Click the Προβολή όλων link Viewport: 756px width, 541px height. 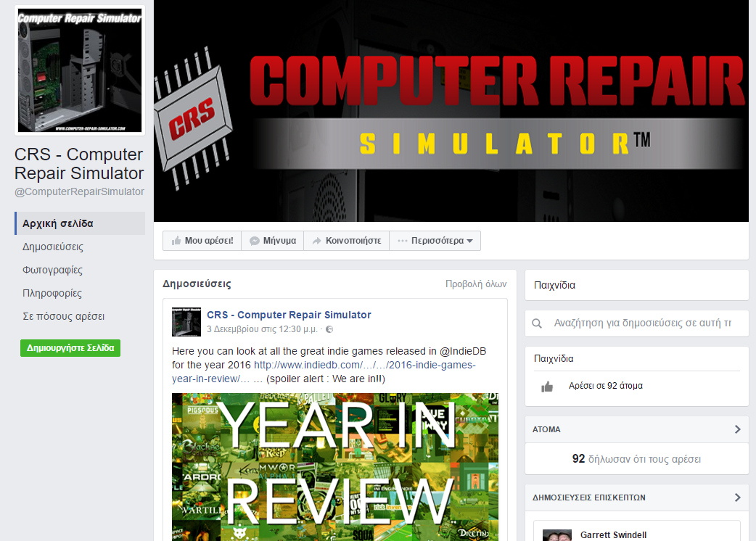476,284
